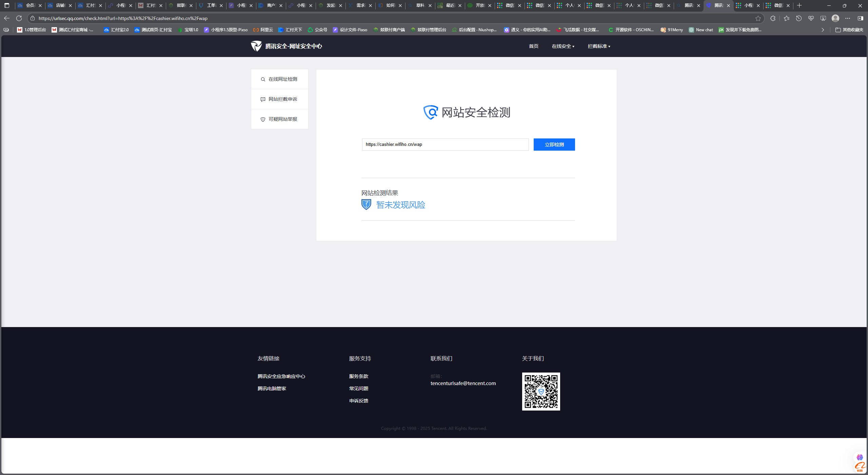Toggle the browser sidebar pane button
Image resolution: width=868 pixels, height=475 pixels.
(860, 18)
